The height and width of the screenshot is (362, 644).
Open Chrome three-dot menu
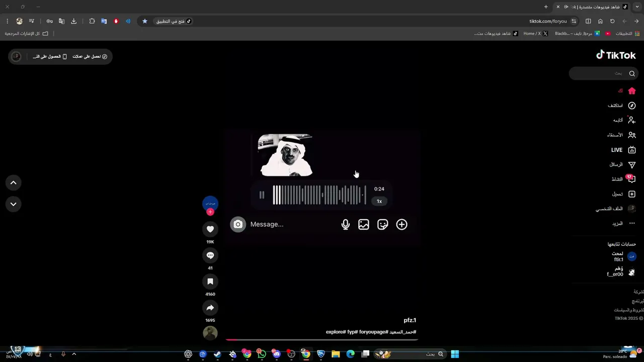pyautogui.click(x=7, y=21)
